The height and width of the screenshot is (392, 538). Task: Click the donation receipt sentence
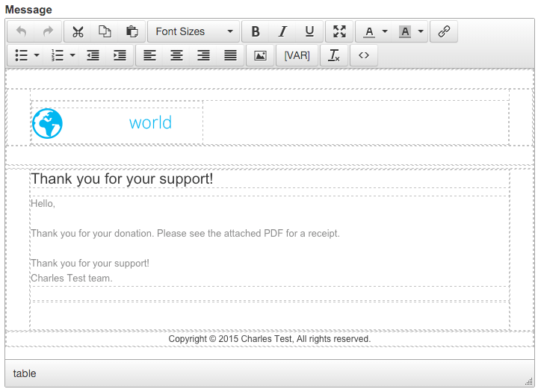[x=185, y=233]
